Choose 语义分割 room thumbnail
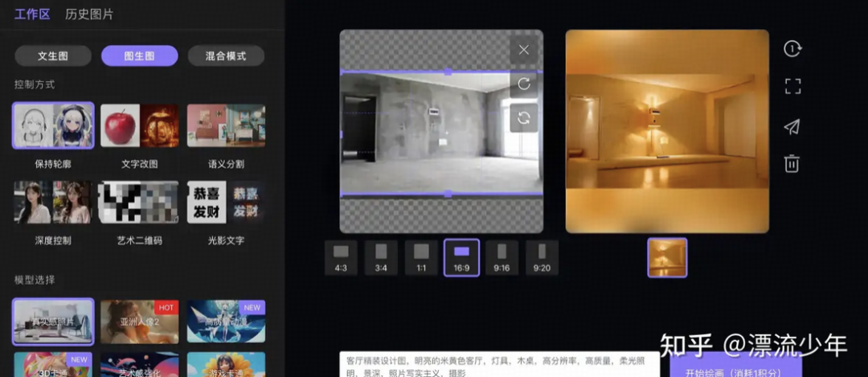Image resolution: width=868 pixels, height=377 pixels. (x=226, y=125)
